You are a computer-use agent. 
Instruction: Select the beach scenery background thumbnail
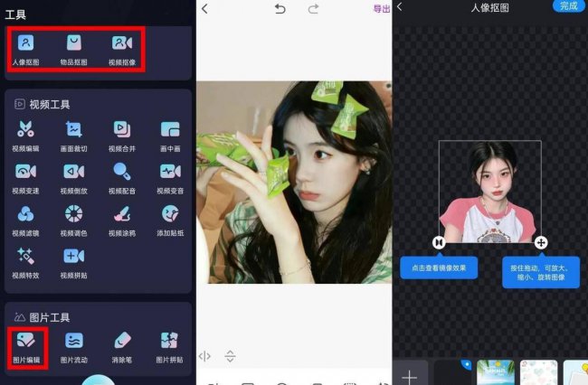496,372
